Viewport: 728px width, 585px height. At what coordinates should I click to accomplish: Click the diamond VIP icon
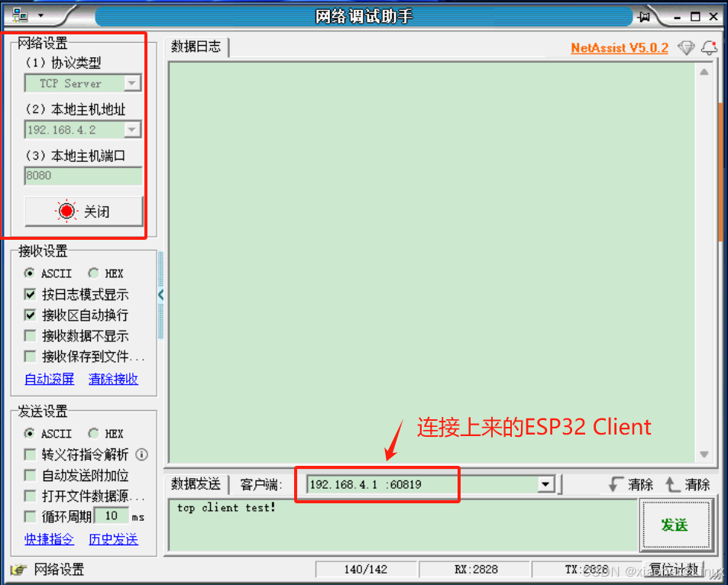[x=686, y=47]
